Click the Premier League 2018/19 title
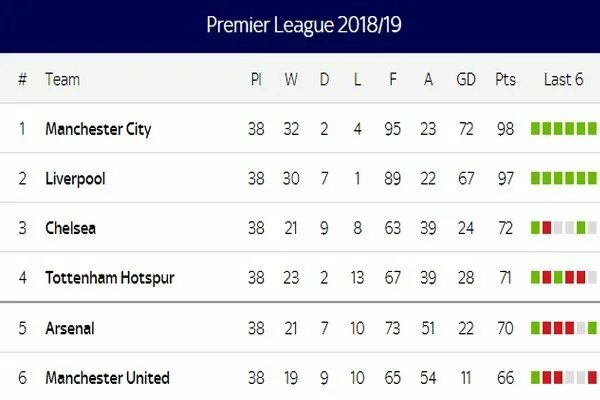The width and height of the screenshot is (600, 400). coord(300,24)
